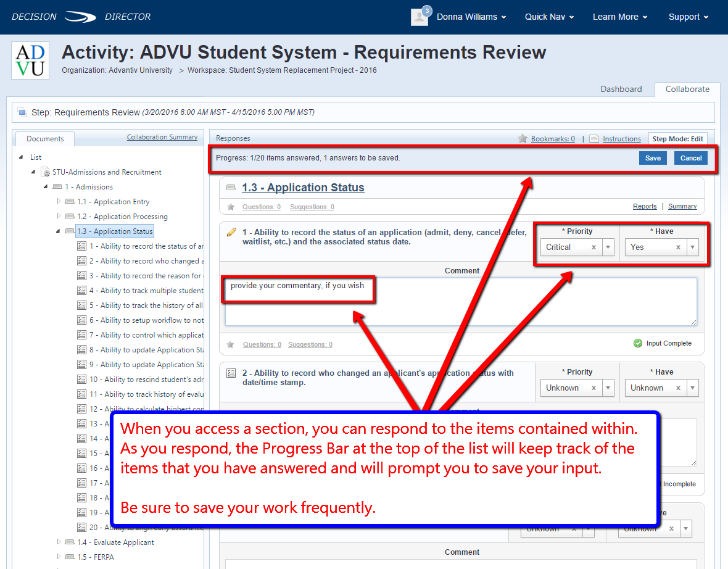Click checklist icon of tree item 3
The width and height of the screenshot is (728, 569).
[x=81, y=275]
